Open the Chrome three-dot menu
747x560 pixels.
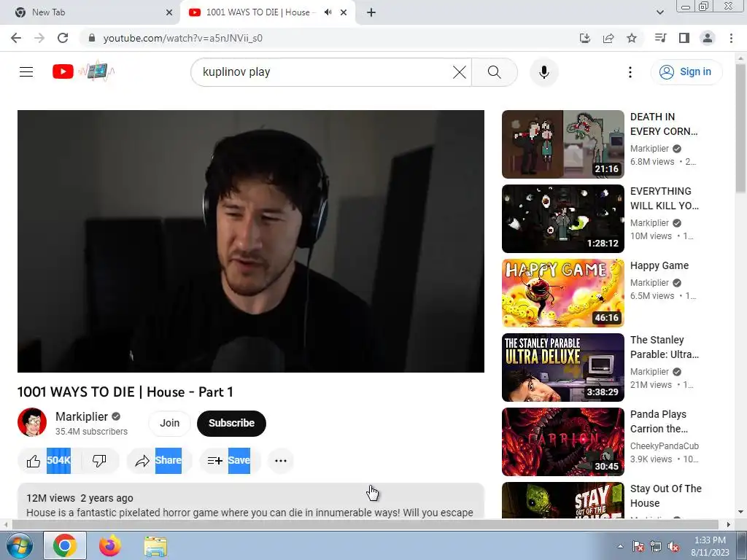point(731,38)
